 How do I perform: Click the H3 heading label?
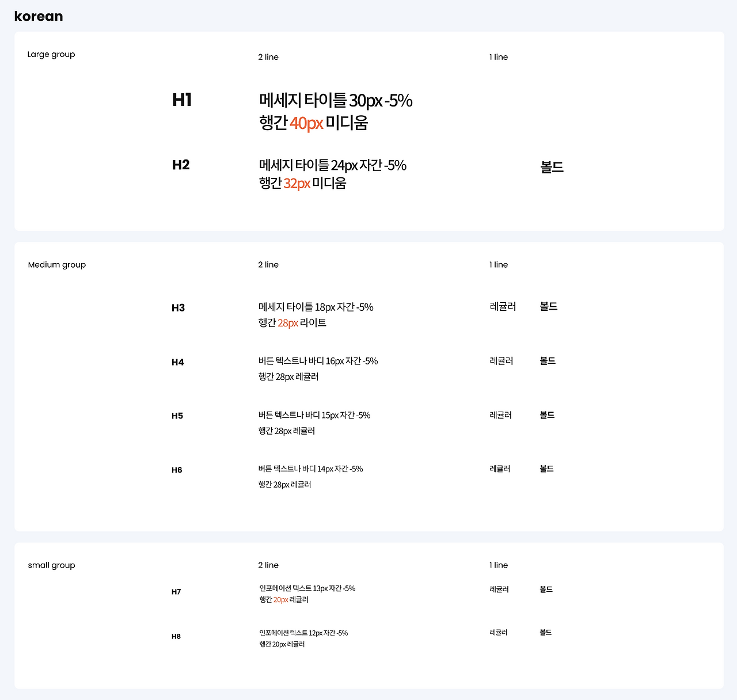(x=178, y=307)
